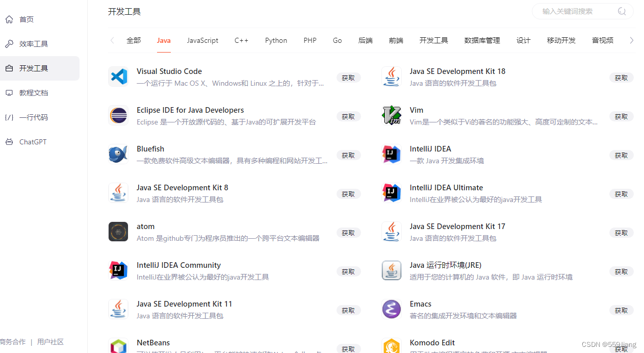This screenshot has width=644, height=353.
Task: Select the JavaScript category tab
Action: [x=202, y=40]
